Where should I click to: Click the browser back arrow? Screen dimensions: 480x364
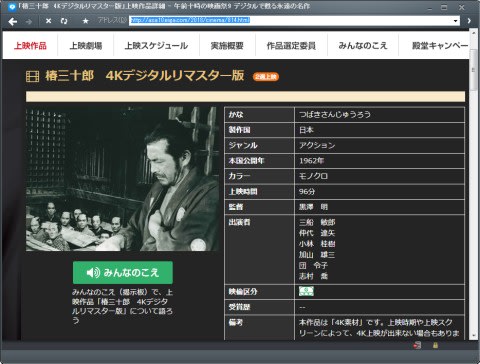pos(13,21)
